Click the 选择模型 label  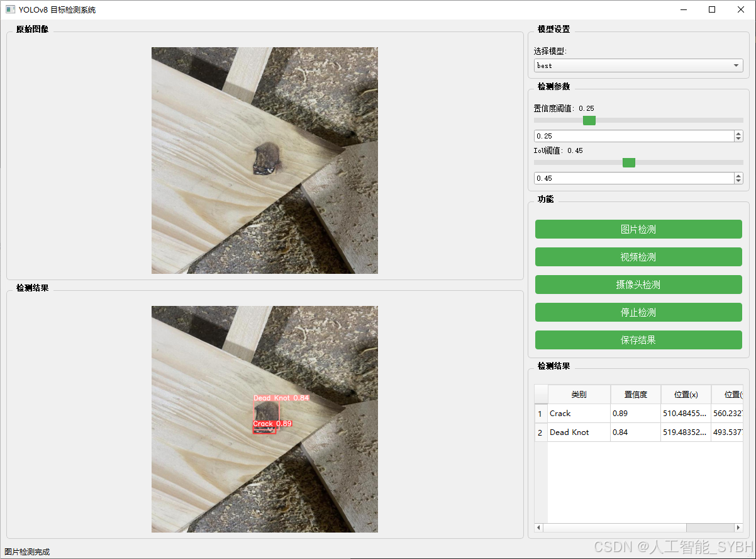coord(550,52)
